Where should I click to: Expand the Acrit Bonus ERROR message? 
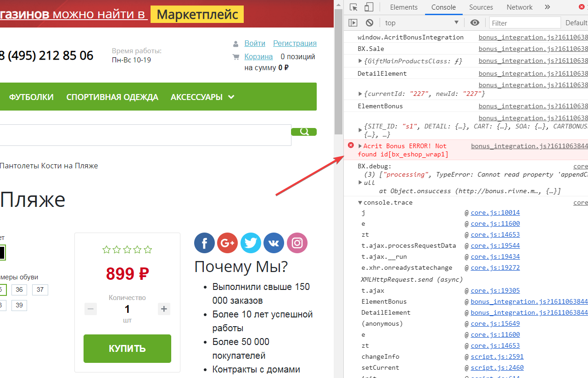point(360,146)
